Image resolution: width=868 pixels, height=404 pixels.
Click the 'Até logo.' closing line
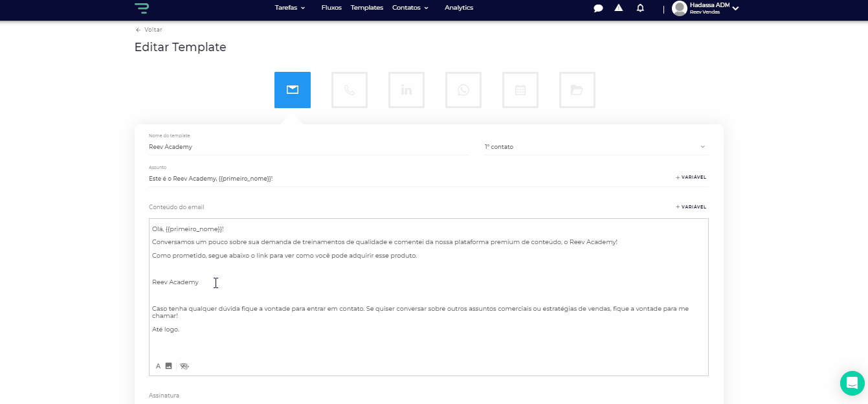pyautogui.click(x=166, y=329)
